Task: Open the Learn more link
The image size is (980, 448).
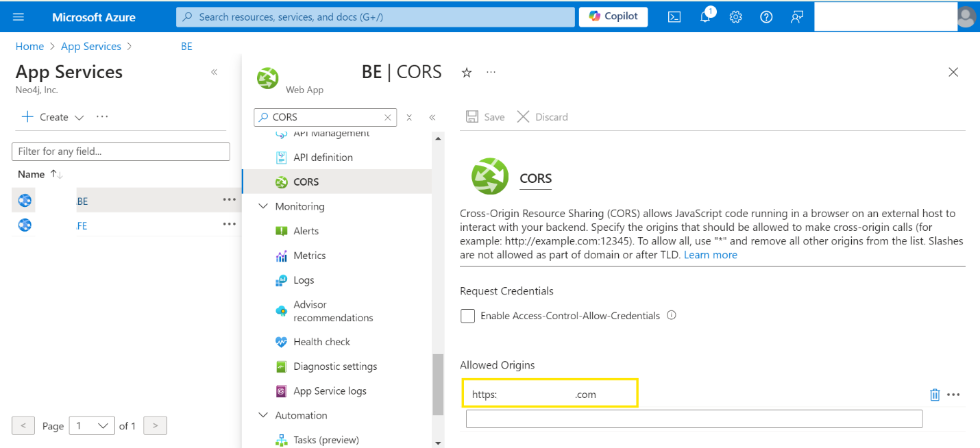Action: pos(711,255)
